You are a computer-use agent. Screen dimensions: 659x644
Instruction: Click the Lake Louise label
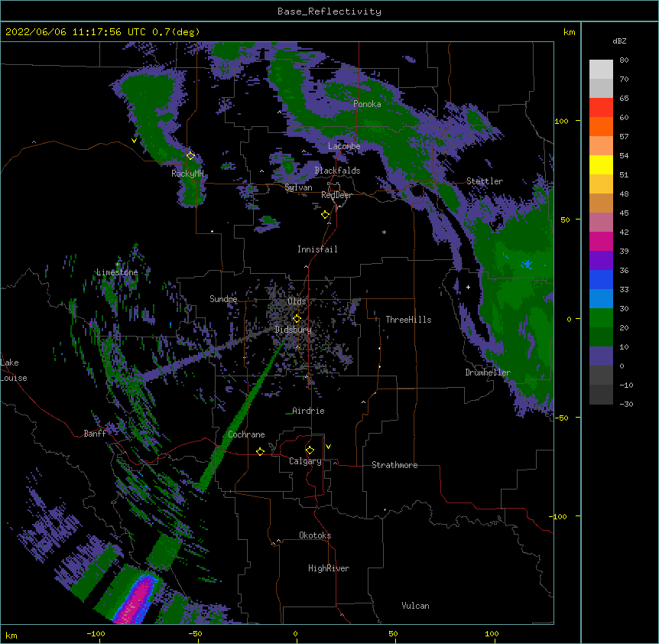pos(14,370)
